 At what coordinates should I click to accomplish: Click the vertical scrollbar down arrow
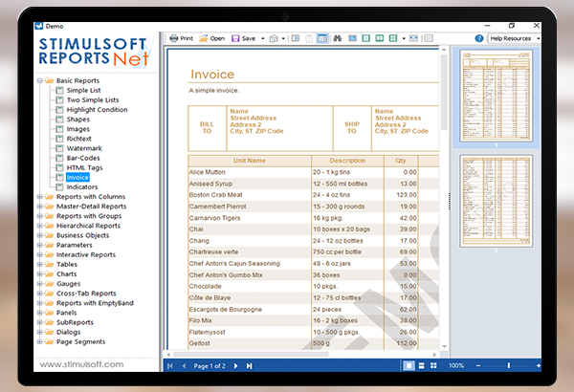444,346
